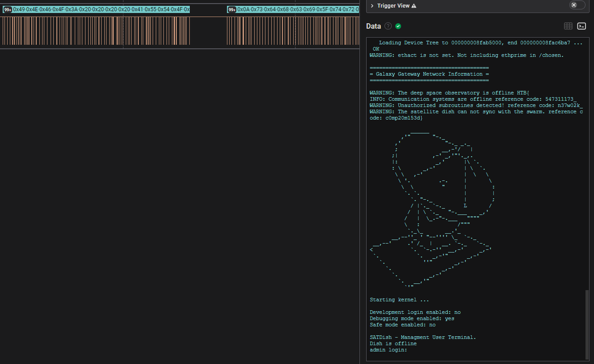This screenshot has width=594, height=364.
Task: Click the Trigger View label
Action: 393,6
